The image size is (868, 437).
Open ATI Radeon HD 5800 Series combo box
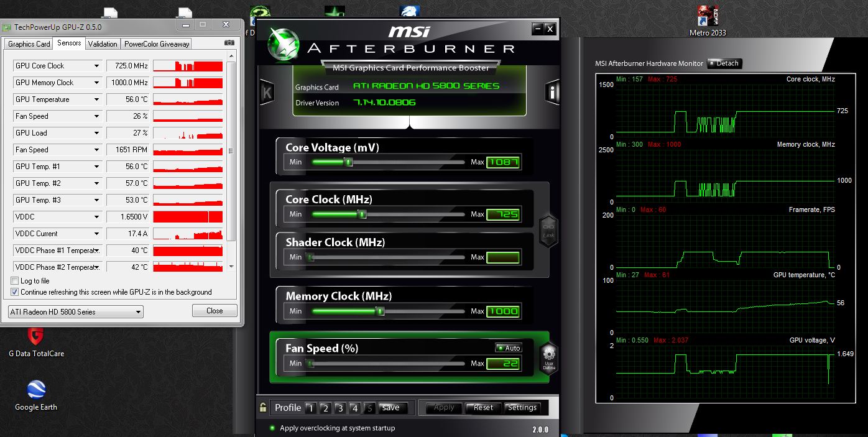coord(76,311)
